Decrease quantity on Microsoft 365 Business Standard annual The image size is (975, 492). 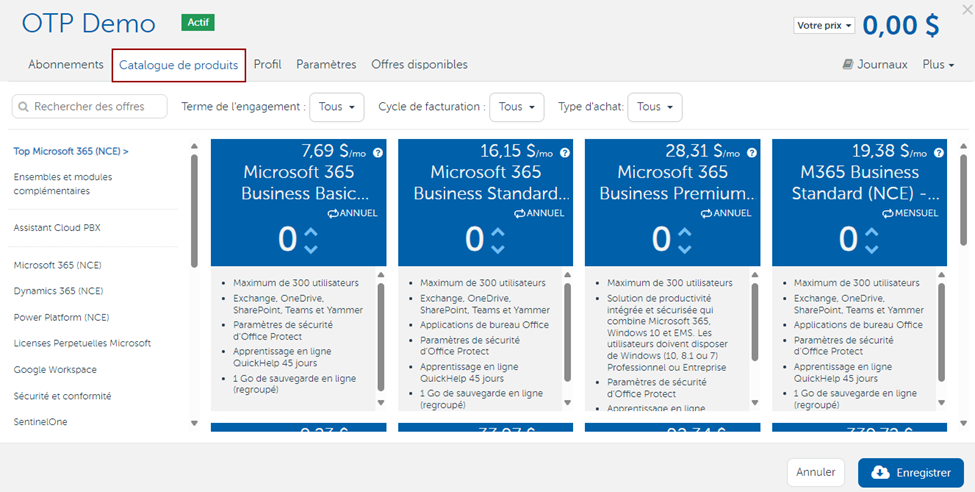coord(498,249)
